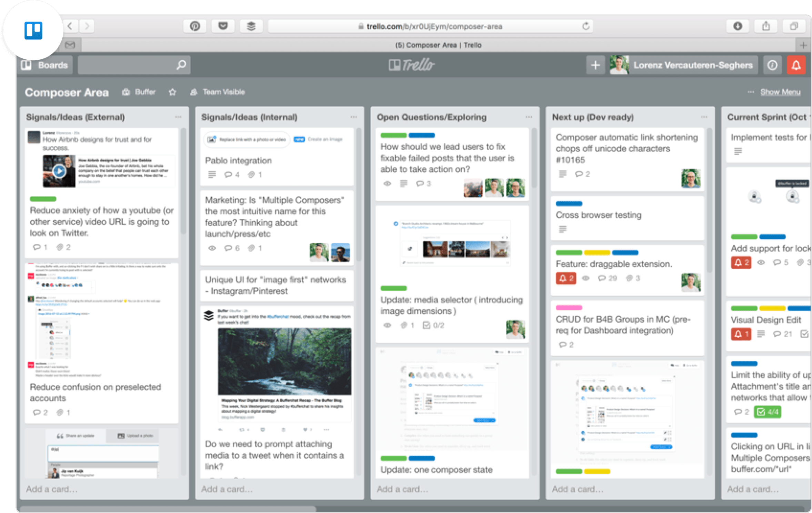Viewport: 812px width, 513px height.
Task: Click the Pocket extension icon in toolbar
Action: click(x=223, y=26)
